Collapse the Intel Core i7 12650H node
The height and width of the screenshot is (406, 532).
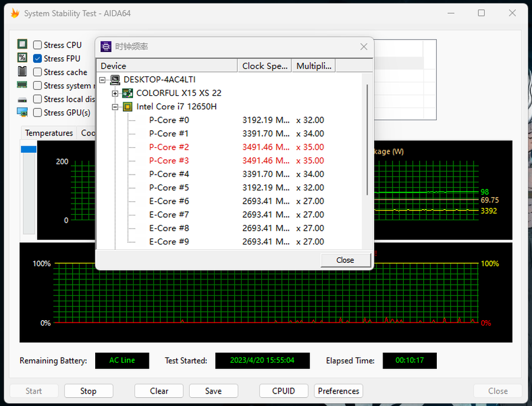pyautogui.click(x=115, y=107)
